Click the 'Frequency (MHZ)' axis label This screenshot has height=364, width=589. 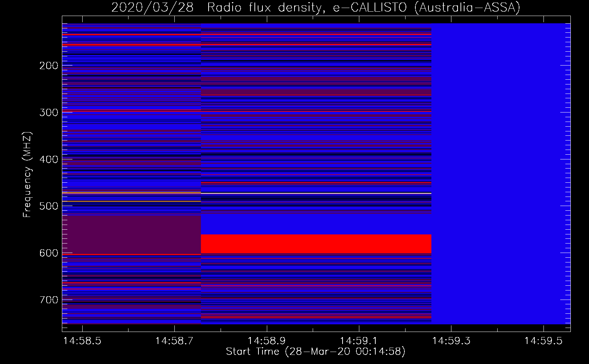27,174
